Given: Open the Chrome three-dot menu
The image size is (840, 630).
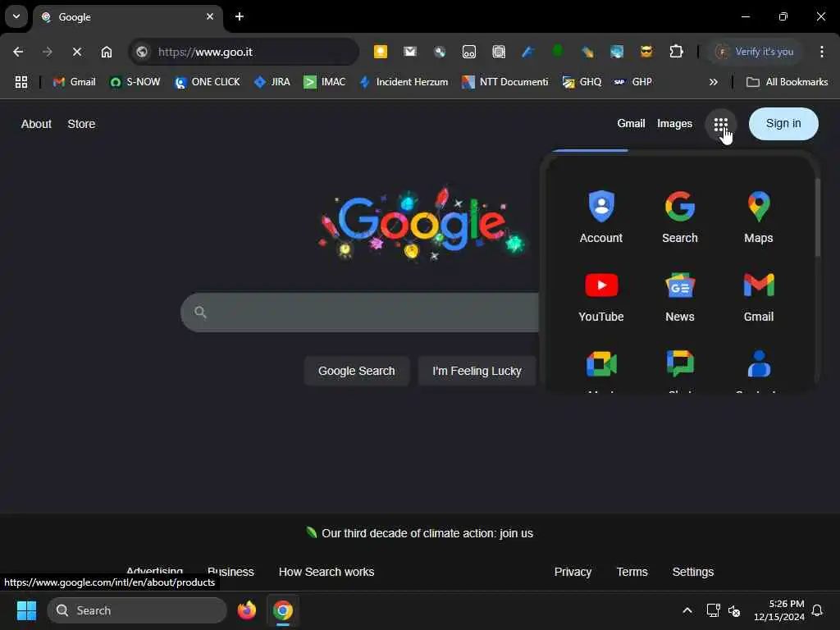Looking at the screenshot, I should [x=821, y=52].
